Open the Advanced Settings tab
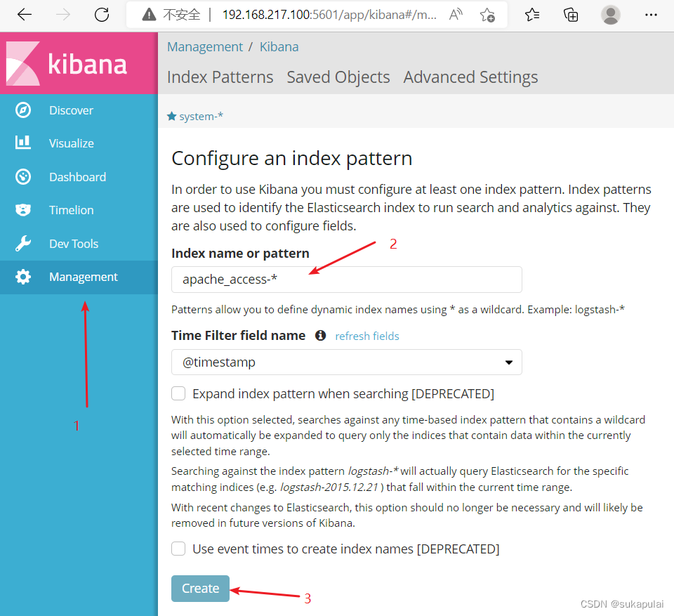Image resolution: width=674 pixels, height=616 pixels. (x=470, y=77)
